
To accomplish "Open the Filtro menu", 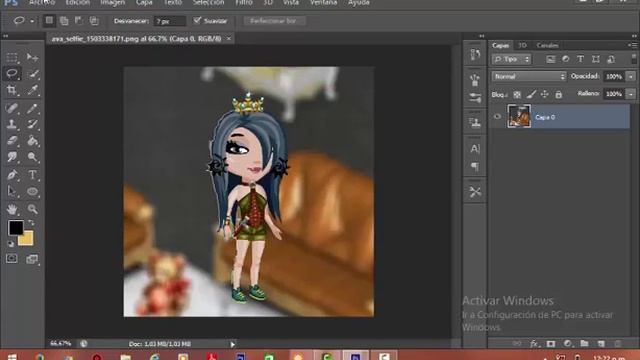I will coord(244,3).
